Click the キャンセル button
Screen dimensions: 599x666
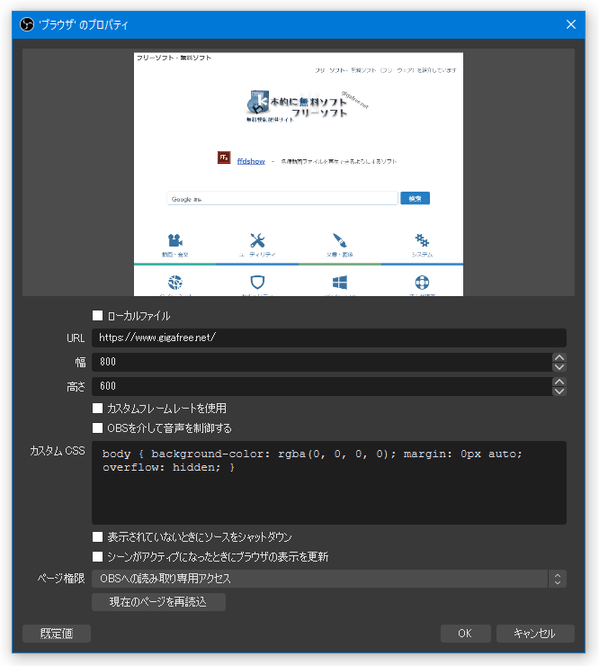[535, 633]
